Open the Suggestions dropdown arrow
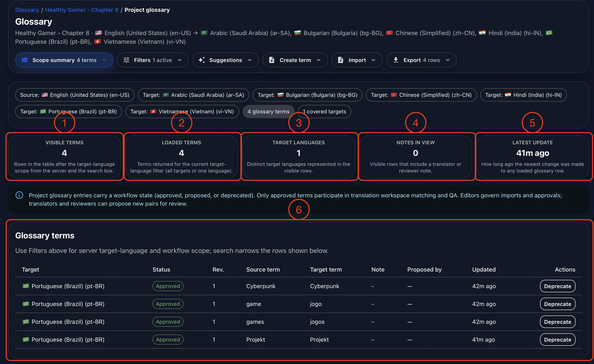The height and width of the screenshot is (364, 594). [x=250, y=60]
